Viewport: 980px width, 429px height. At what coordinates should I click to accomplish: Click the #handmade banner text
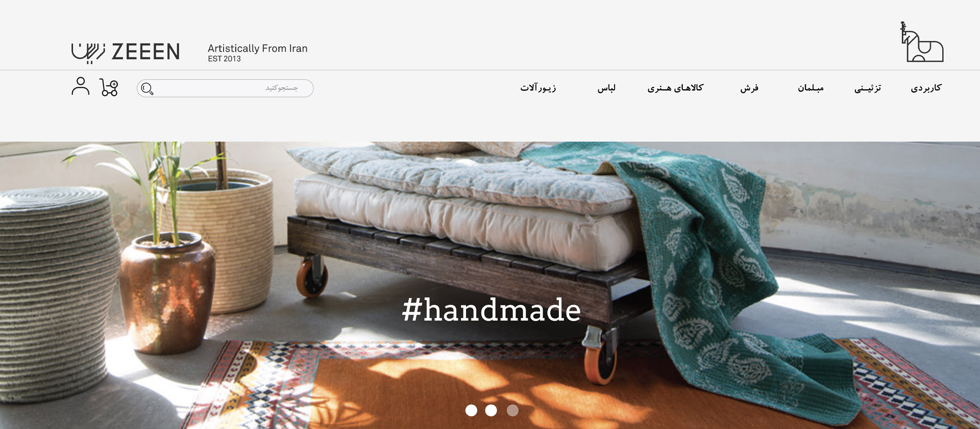491,310
